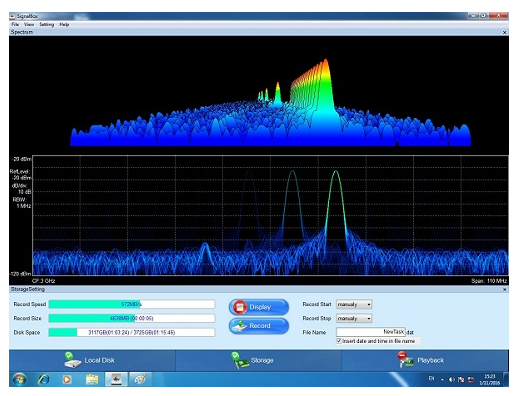Close the Spectrum panel
The height and width of the screenshot is (396, 516).
(504, 32)
